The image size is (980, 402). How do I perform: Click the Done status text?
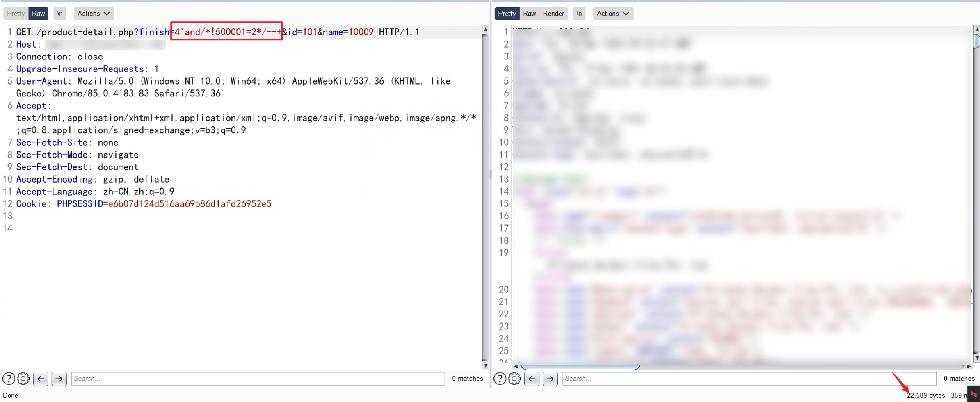point(11,395)
